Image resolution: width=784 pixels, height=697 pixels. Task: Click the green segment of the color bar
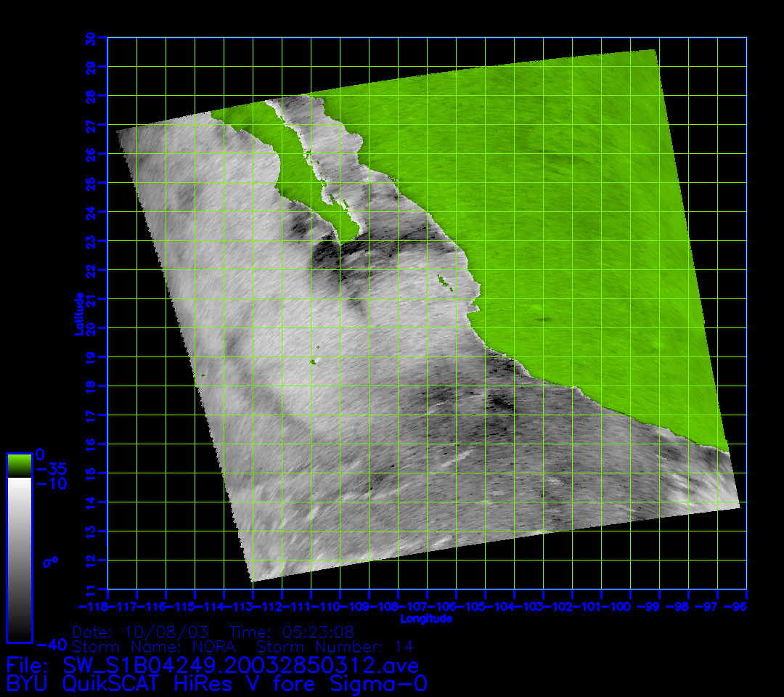19,465
